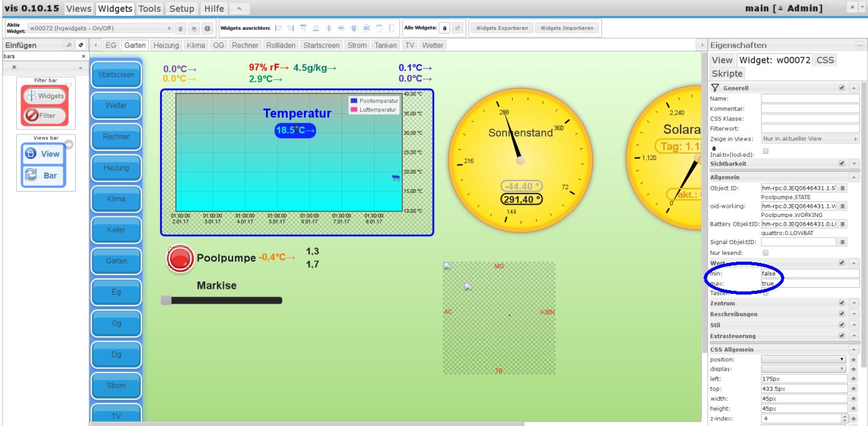Delete the active widget via trash icon
The height and width of the screenshot is (426, 868).
click(x=180, y=29)
